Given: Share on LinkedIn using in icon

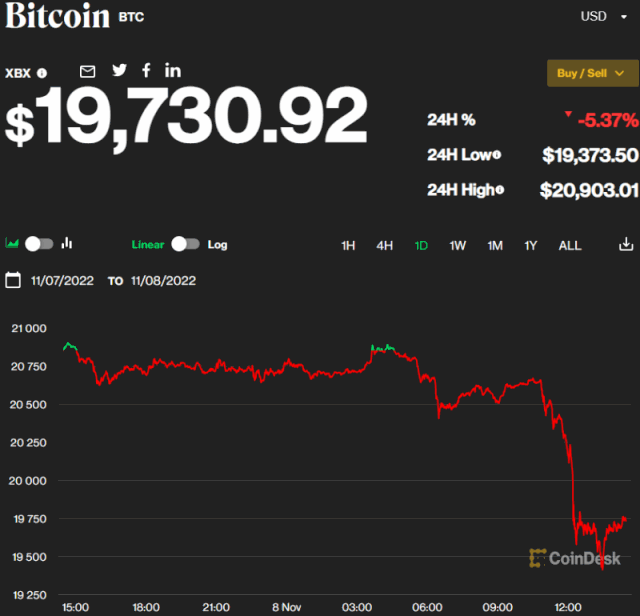Looking at the screenshot, I should coord(173,70).
